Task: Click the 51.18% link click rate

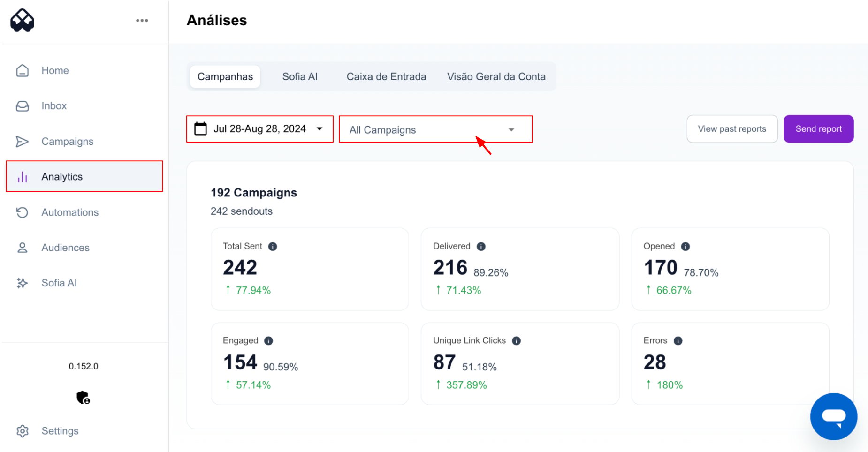Action: pyautogui.click(x=479, y=367)
